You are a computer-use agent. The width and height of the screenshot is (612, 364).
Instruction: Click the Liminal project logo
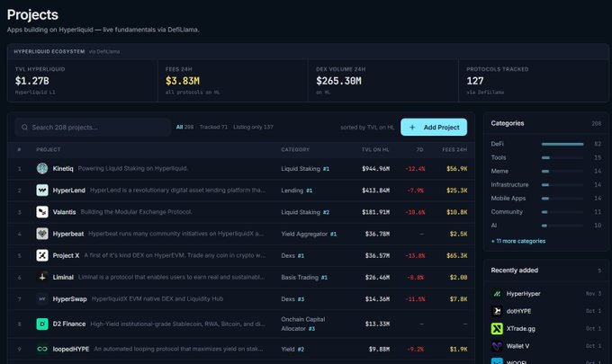pos(42,277)
